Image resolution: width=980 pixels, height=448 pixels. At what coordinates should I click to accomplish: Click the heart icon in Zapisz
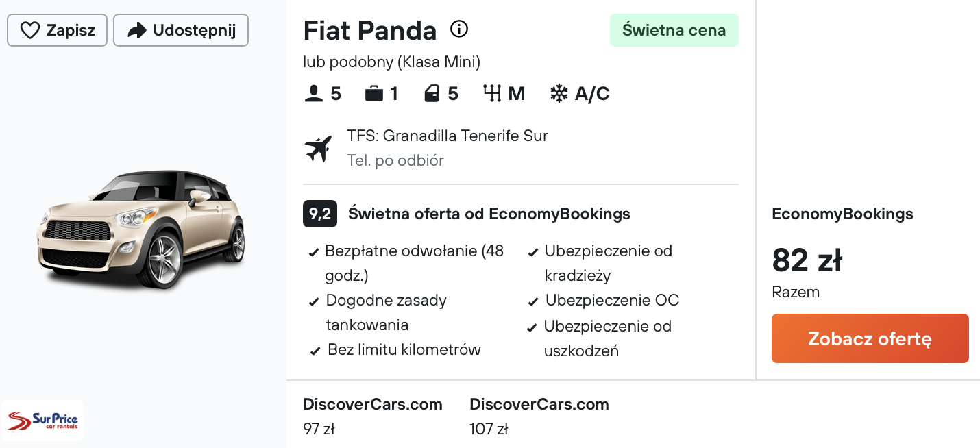[29, 30]
